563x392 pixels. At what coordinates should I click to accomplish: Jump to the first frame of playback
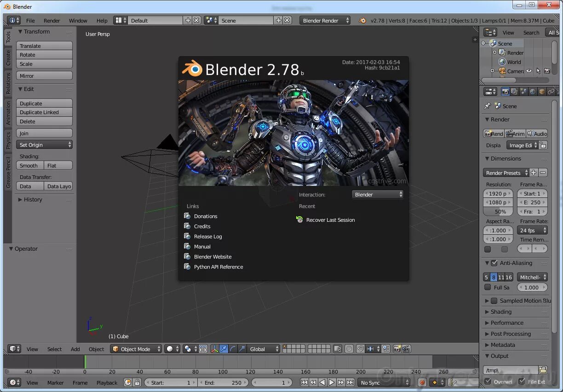point(304,382)
